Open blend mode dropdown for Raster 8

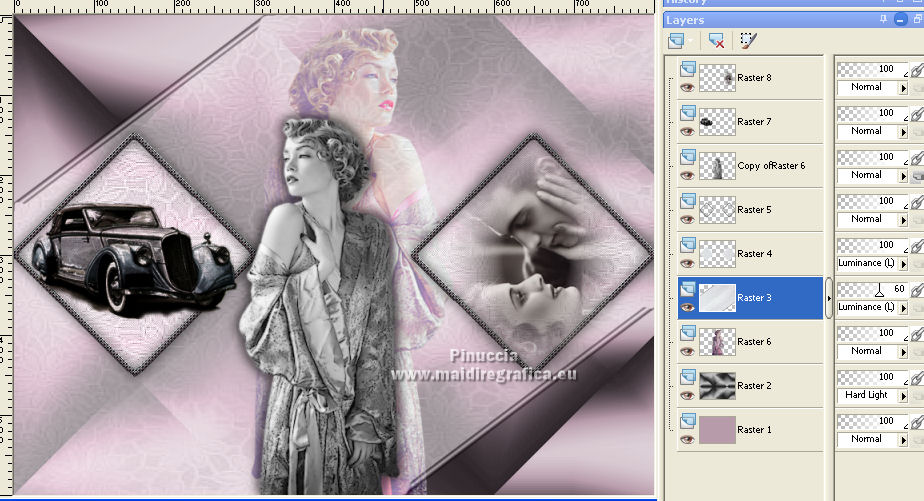pos(903,88)
